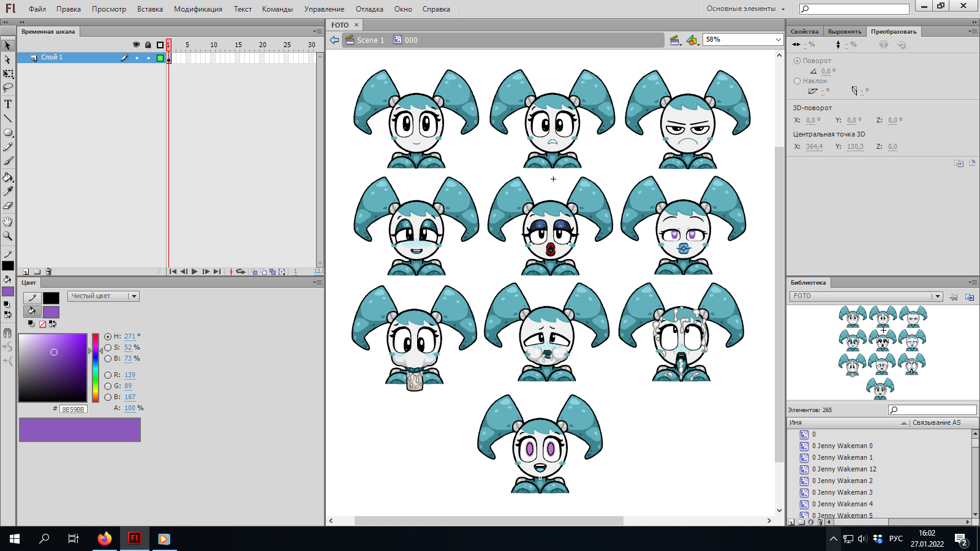Toggle visibility dot for Слой 1
This screenshot has width=980, height=551.
click(x=137, y=58)
